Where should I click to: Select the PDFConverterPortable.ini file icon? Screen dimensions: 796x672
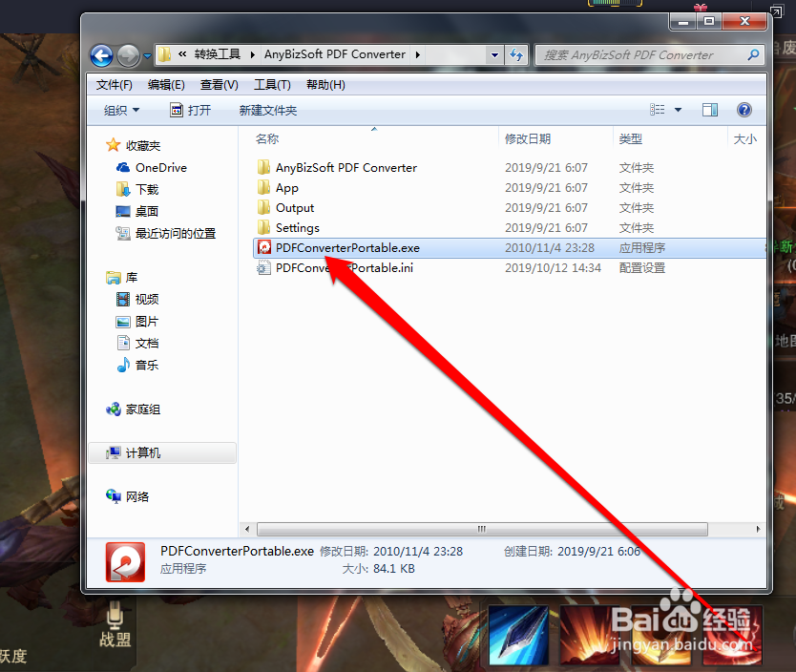(x=263, y=267)
